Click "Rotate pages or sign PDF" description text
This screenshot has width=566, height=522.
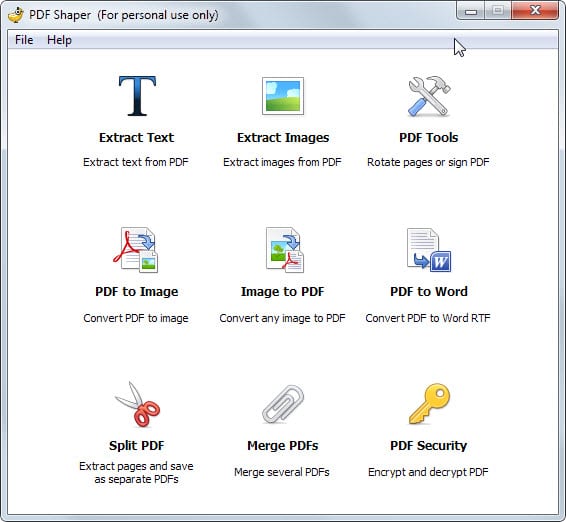(x=428, y=162)
